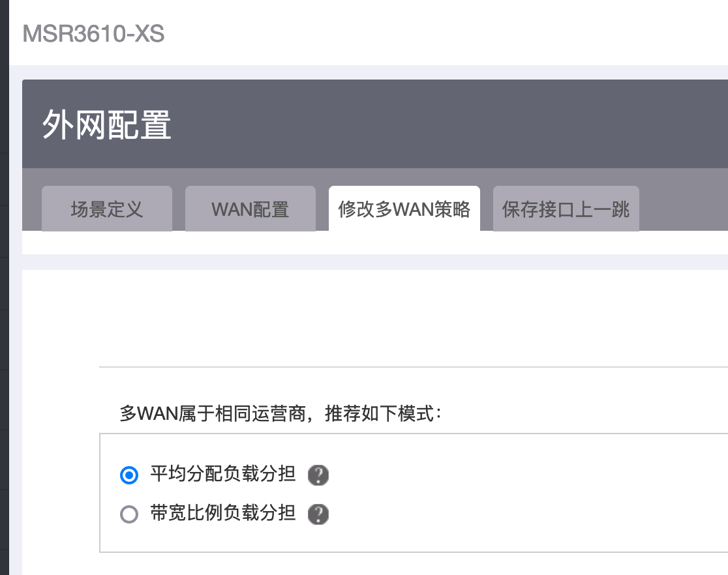This screenshot has height=575, width=728.
Task: Click empty space in the load-sharing options box
Action: pos(522,495)
